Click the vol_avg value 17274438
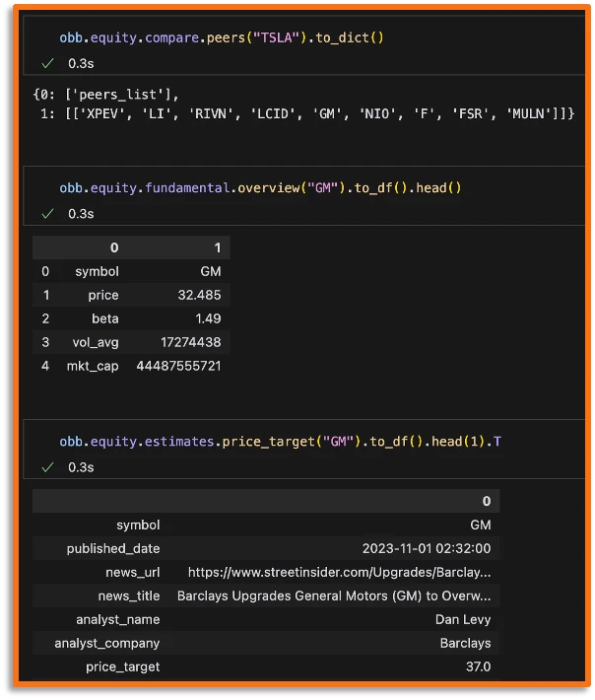 tap(187, 342)
